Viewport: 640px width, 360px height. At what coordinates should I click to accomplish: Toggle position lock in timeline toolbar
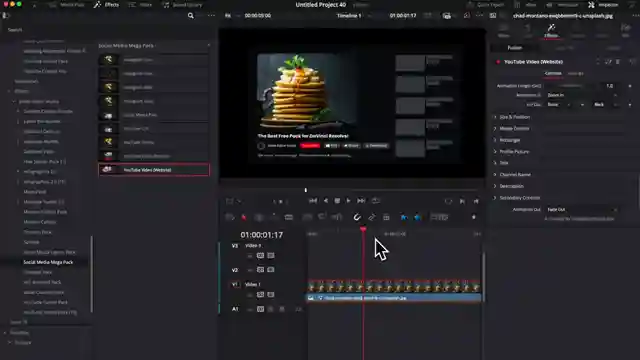point(386,217)
